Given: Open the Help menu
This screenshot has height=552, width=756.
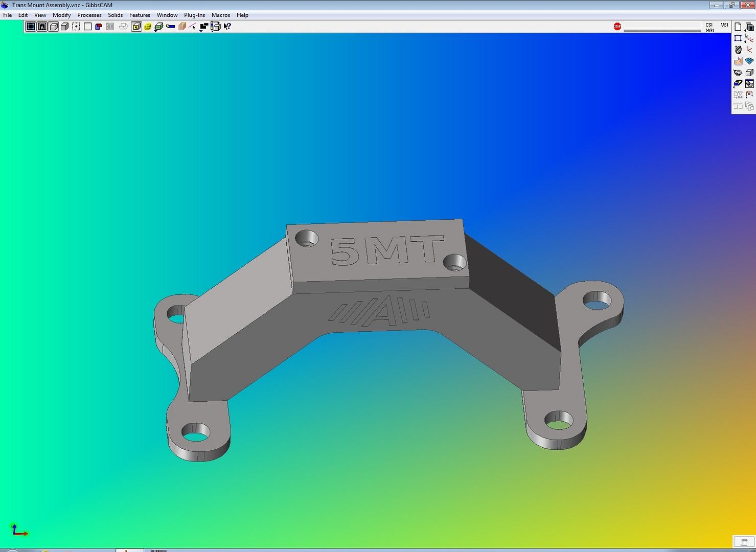Looking at the screenshot, I should (242, 15).
